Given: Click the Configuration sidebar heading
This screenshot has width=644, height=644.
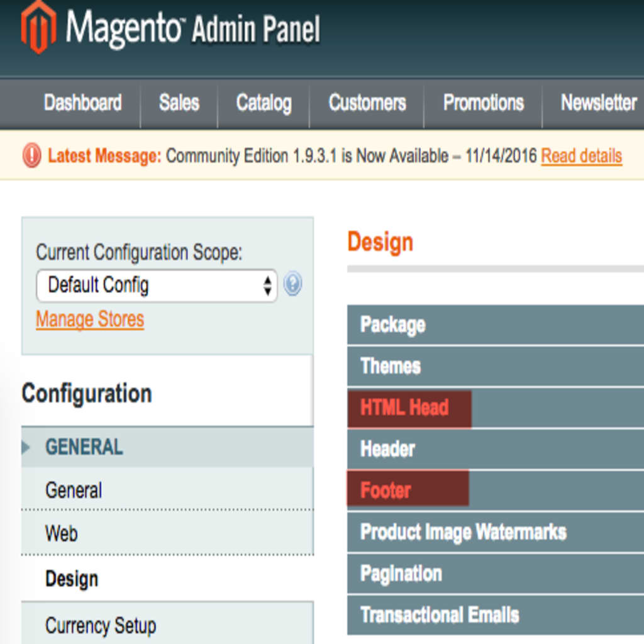Looking at the screenshot, I should pyautogui.click(x=87, y=394).
